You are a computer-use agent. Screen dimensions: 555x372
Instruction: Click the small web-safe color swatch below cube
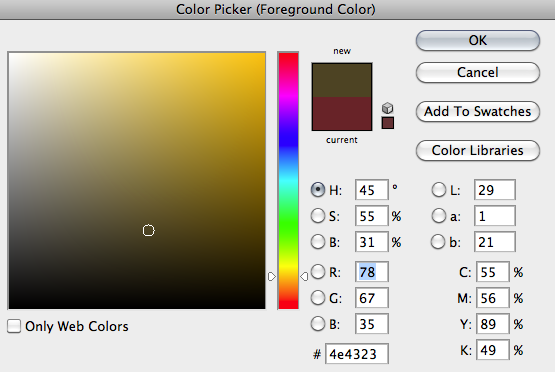[x=388, y=123]
